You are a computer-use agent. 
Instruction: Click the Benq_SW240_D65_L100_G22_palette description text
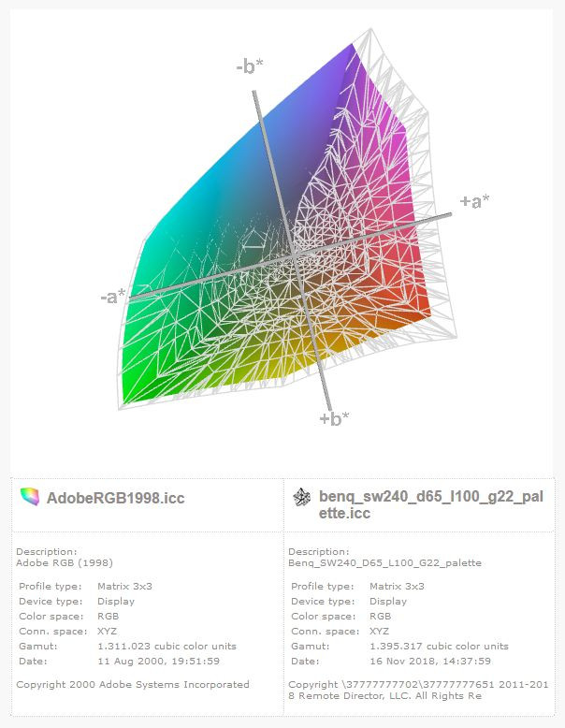(x=384, y=562)
